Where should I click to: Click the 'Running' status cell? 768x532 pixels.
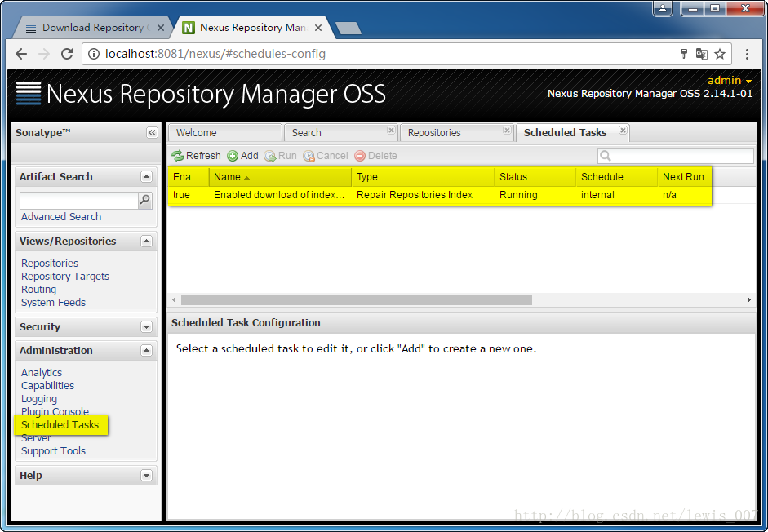518,195
